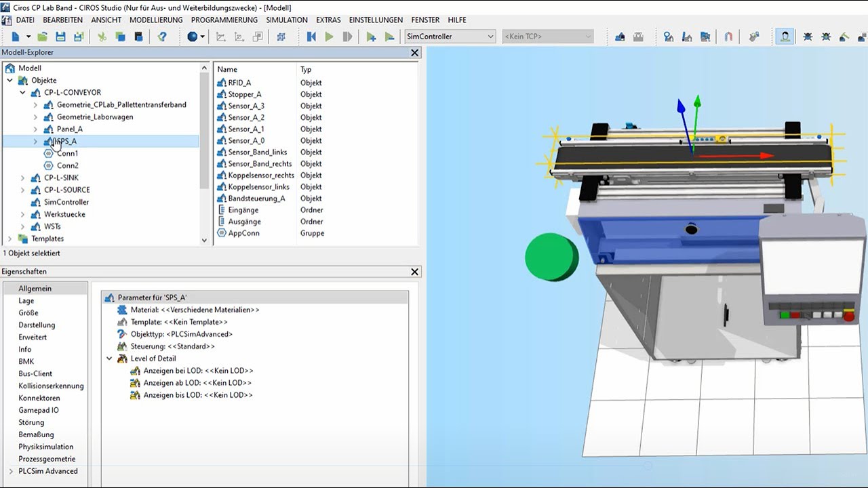Screen dimensions: 868x488
Task: Expand the Templates tree node
Action: (x=9, y=239)
